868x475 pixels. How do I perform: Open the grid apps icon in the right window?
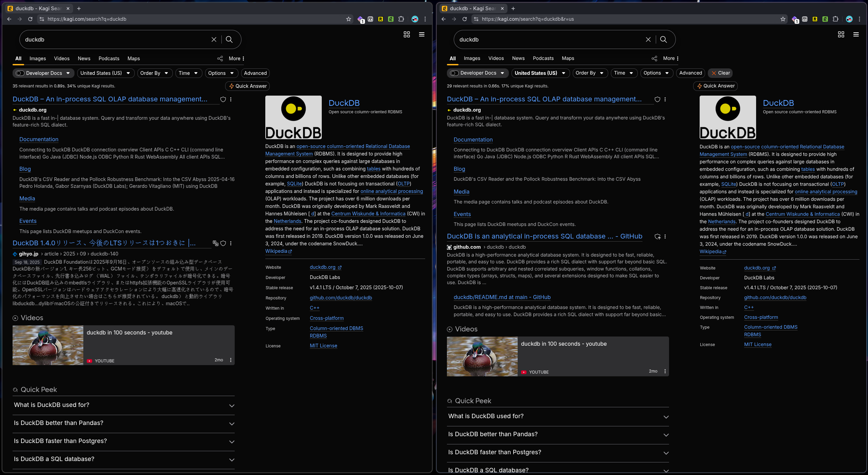(x=841, y=34)
